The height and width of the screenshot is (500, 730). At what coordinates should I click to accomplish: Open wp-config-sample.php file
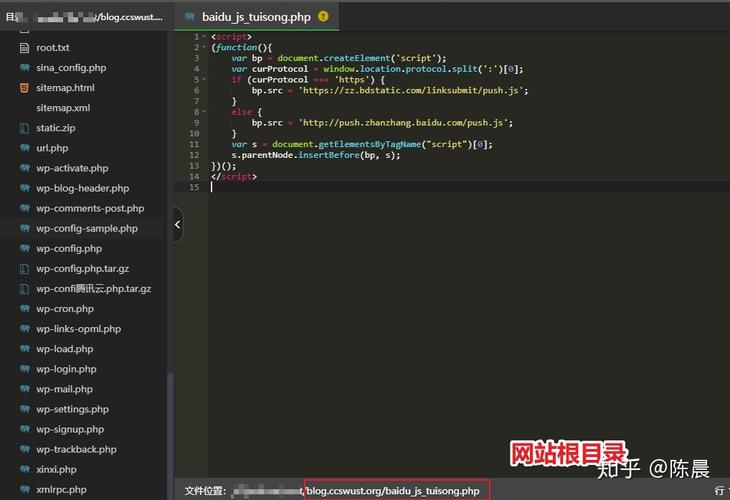87,228
